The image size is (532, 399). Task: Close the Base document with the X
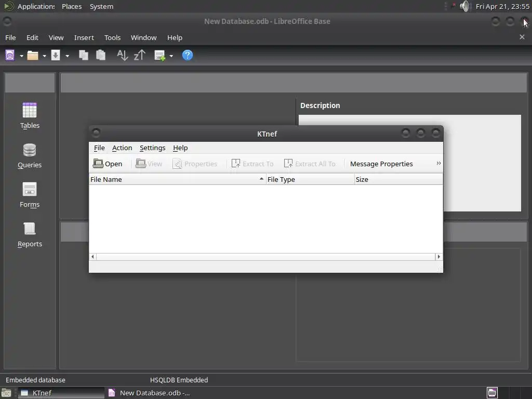pos(522,37)
